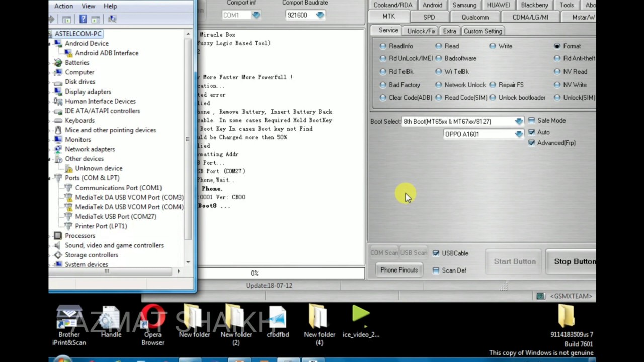This screenshot has width=644, height=362.
Task: Select the Brother iPrint&Scan desktop icon
Action: [x=69, y=325]
